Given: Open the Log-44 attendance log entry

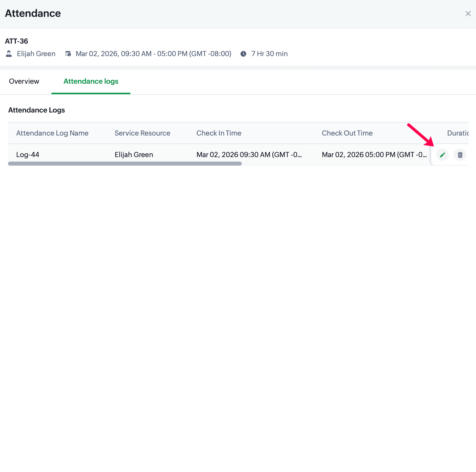Looking at the screenshot, I should click(x=28, y=155).
